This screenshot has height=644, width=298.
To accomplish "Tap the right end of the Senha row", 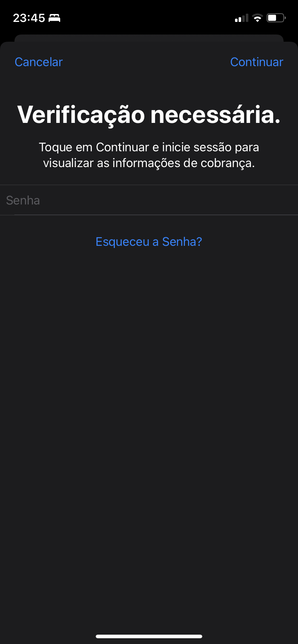I will [274, 200].
